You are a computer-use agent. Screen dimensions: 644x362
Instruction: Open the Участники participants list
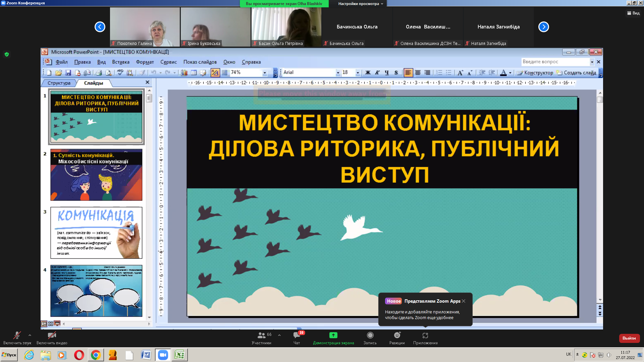[x=262, y=338]
